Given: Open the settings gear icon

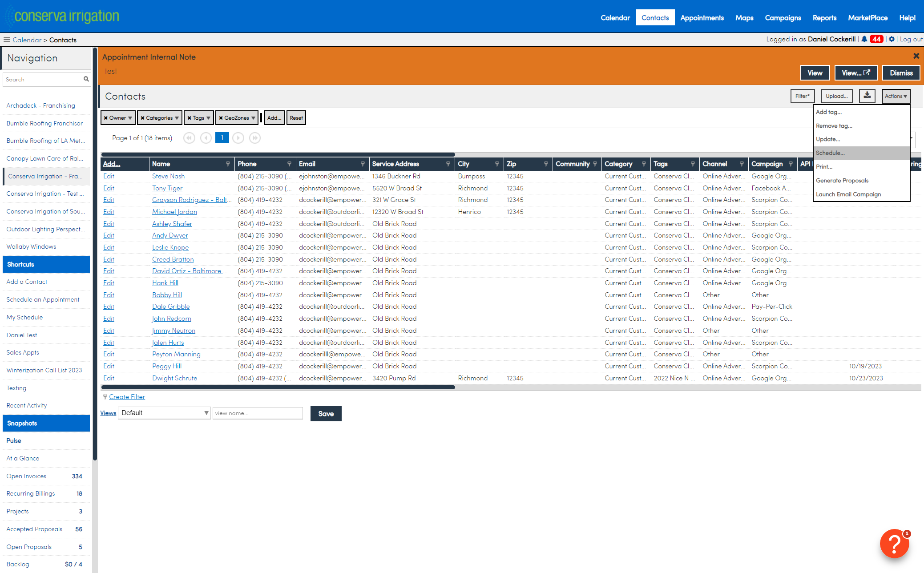Looking at the screenshot, I should tap(892, 39).
